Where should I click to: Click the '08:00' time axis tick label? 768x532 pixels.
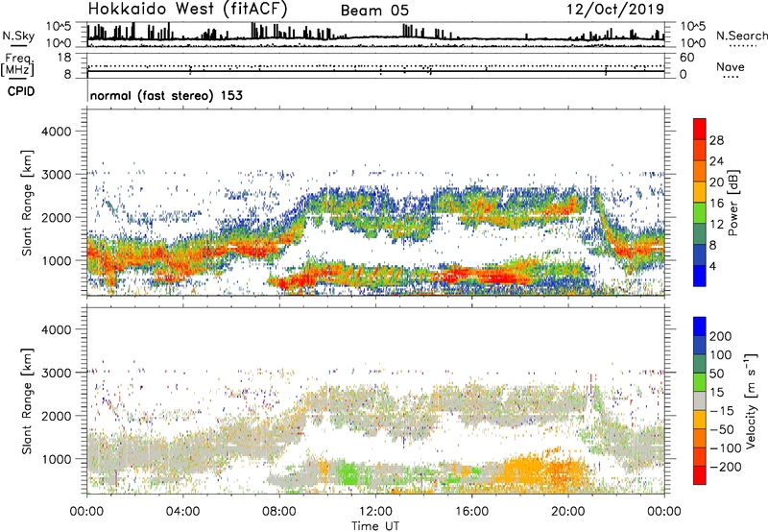(x=279, y=512)
